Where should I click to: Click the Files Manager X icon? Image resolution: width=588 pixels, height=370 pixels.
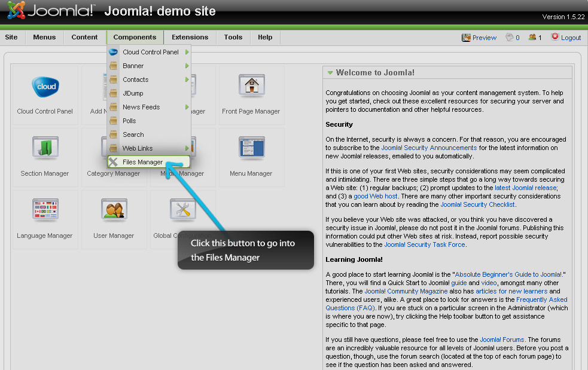pyautogui.click(x=113, y=162)
